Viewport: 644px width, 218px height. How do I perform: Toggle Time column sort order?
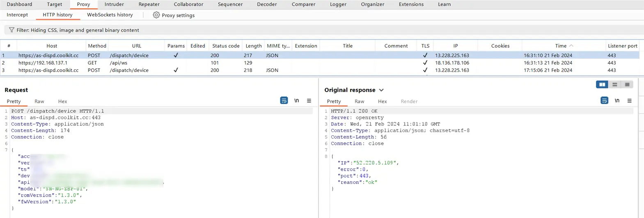point(564,46)
